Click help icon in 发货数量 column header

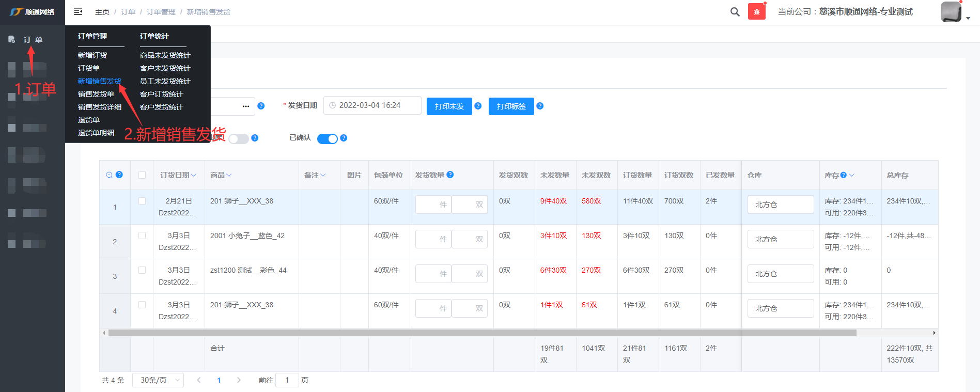click(450, 175)
